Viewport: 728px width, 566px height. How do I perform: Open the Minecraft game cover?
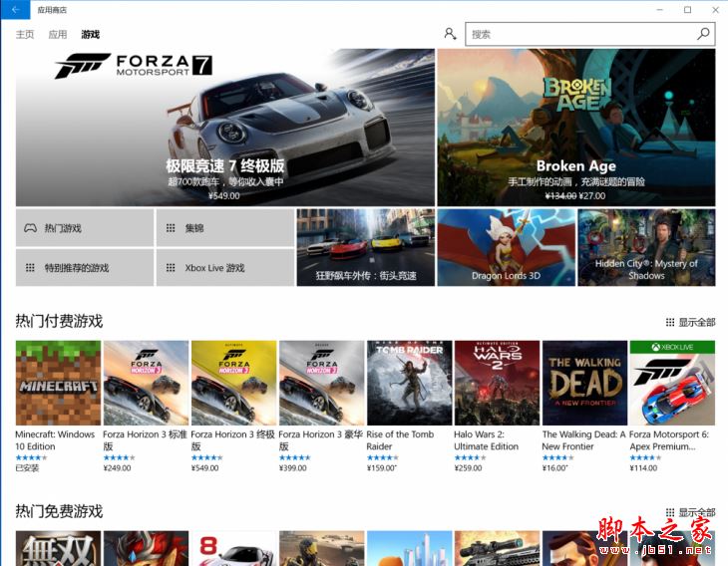58,383
